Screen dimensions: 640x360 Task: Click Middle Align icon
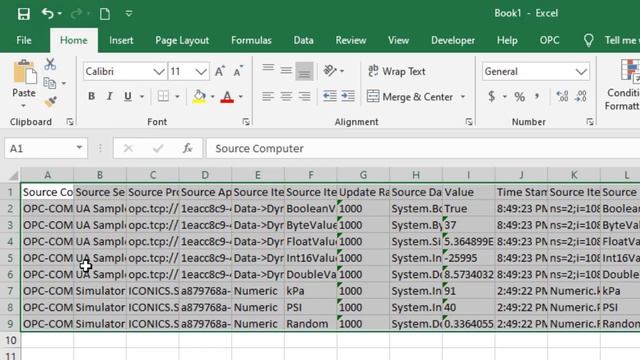pyautogui.click(x=286, y=71)
